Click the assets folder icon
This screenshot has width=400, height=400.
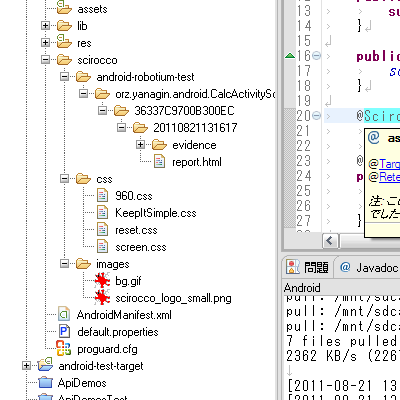click(64, 8)
